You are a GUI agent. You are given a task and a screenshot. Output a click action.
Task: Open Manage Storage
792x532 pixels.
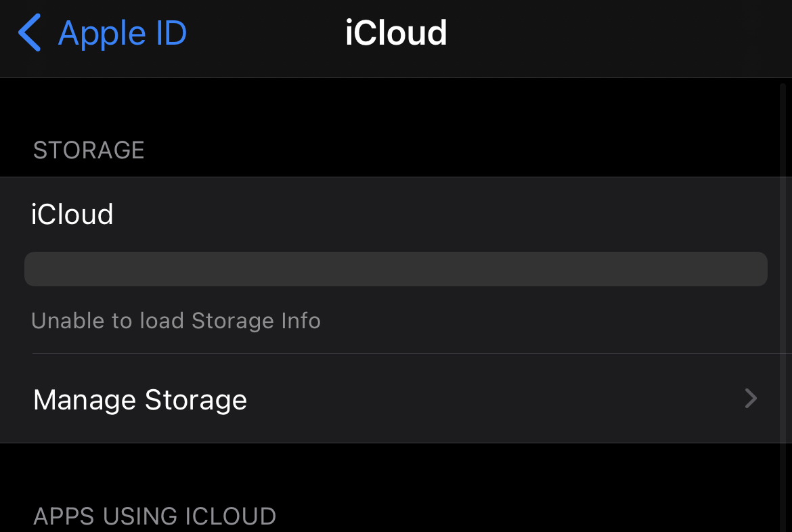coord(396,399)
